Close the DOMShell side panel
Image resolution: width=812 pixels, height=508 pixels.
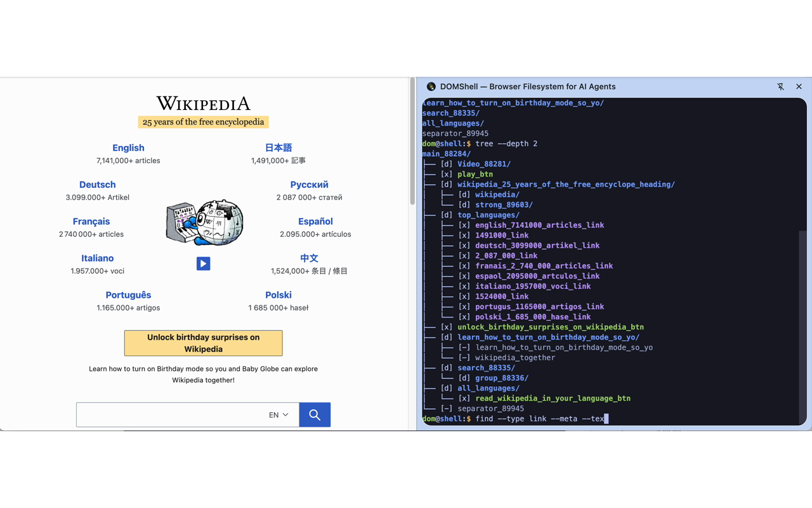click(799, 87)
